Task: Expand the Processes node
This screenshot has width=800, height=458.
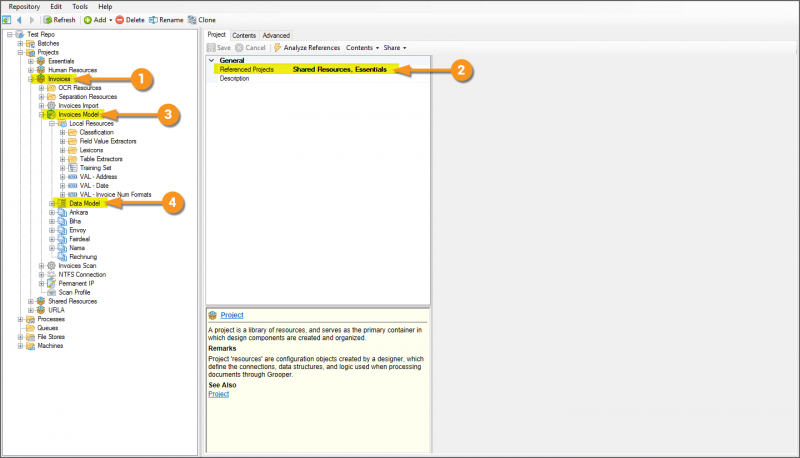Action: click(x=20, y=319)
